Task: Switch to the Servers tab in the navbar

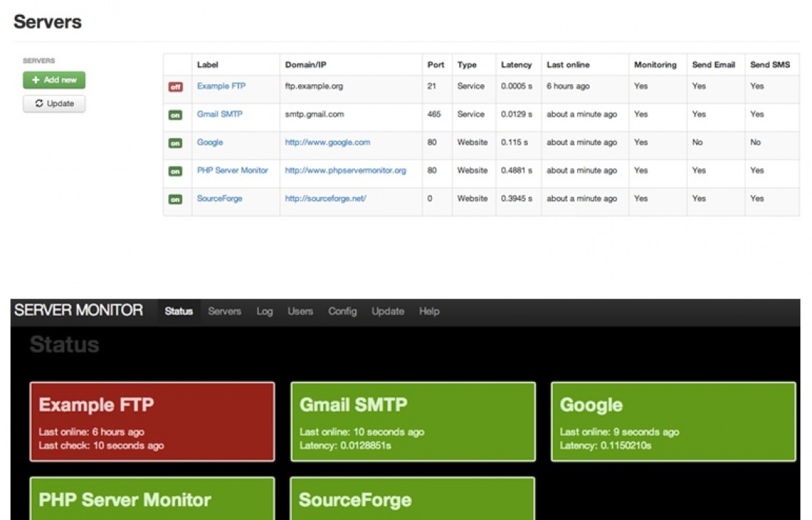Action: click(x=224, y=311)
